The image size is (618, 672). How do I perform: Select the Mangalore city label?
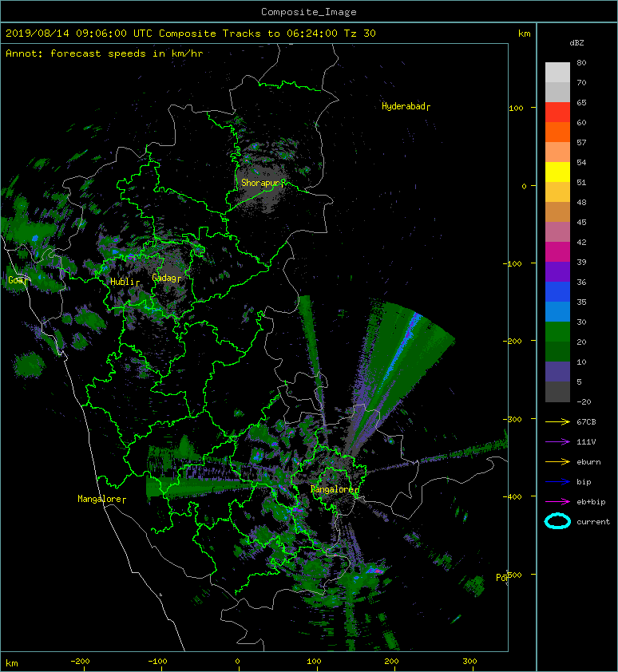(x=101, y=499)
